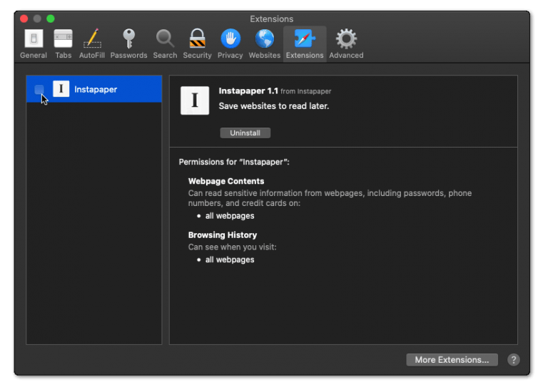Click "Permissions for "Instapaper":" label

[234, 162]
